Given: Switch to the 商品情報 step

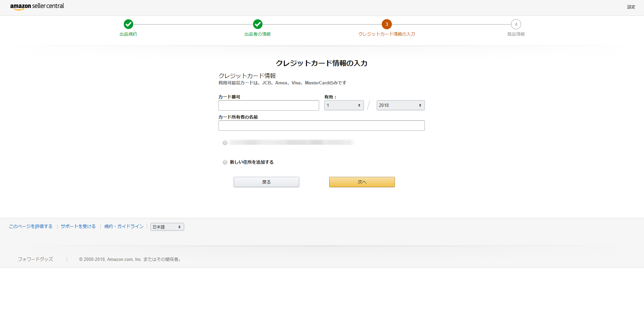Looking at the screenshot, I should 516,34.
